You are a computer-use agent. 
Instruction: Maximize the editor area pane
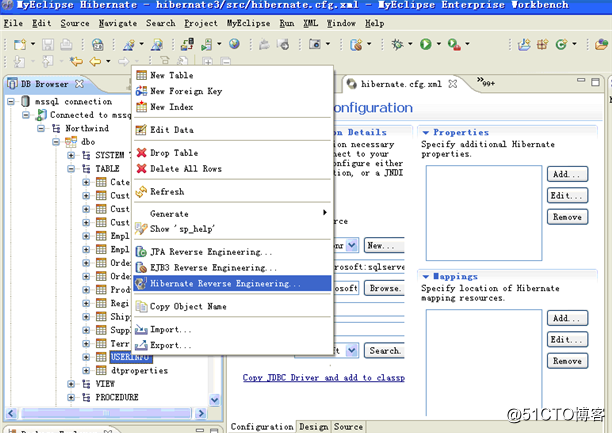pyautogui.click(x=595, y=82)
